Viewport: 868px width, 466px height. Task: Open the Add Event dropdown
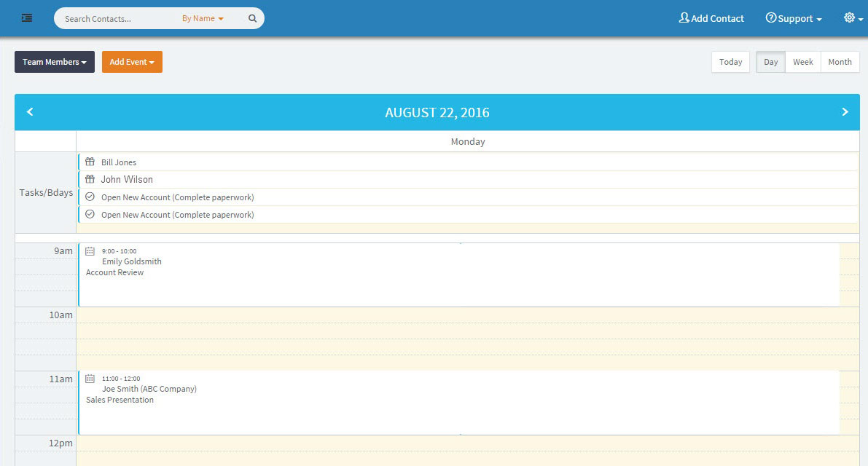click(x=132, y=62)
